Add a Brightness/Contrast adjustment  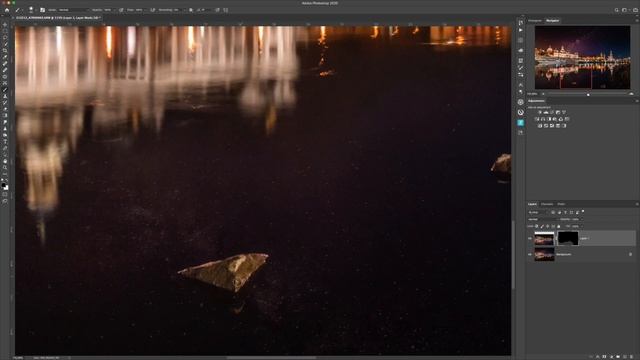[540, 112]
